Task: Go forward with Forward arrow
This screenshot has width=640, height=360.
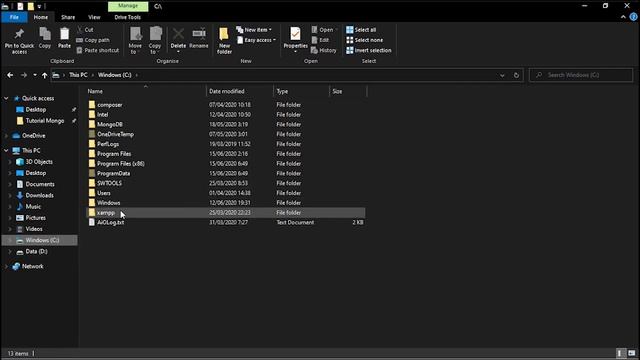Action: point(24,75)
